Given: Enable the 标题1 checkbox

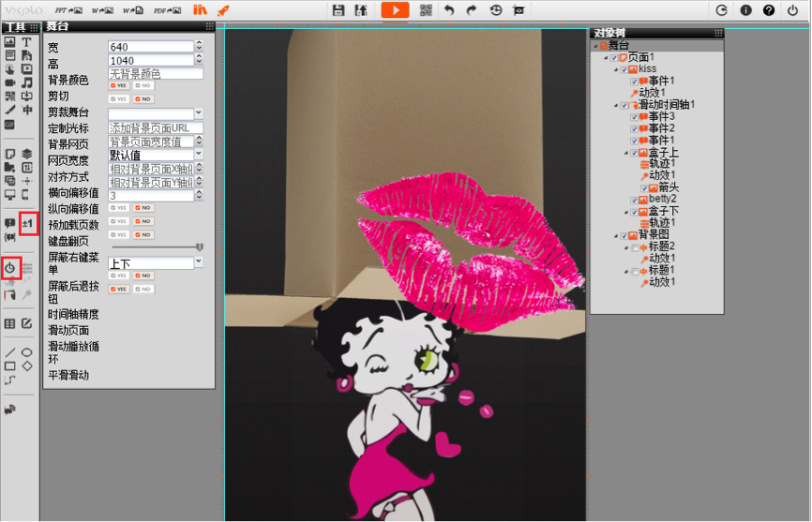Looking at the screenshot, I should coord(635,272).
